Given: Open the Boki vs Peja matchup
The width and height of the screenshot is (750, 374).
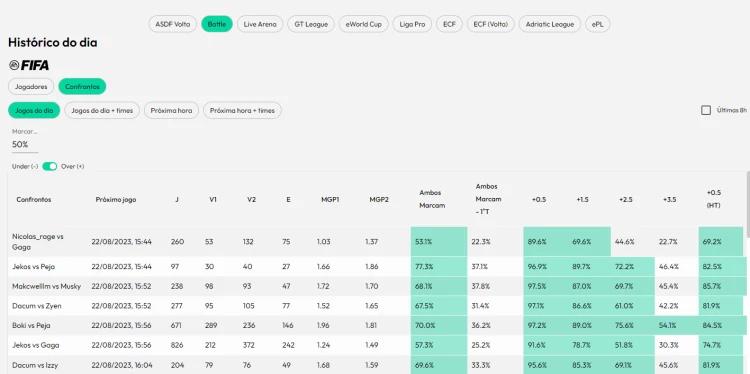Looking at the screenshot, I should [x=31, y=325].
